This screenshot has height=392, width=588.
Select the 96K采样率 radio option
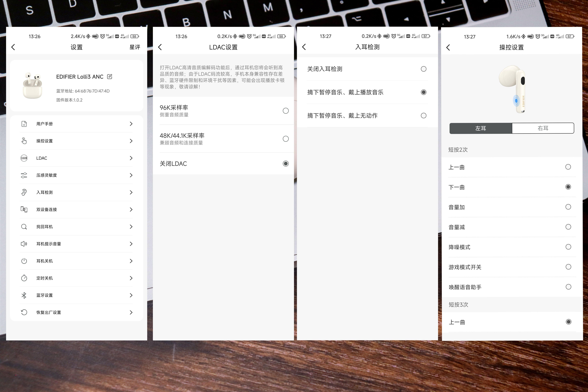coord(286,111)
